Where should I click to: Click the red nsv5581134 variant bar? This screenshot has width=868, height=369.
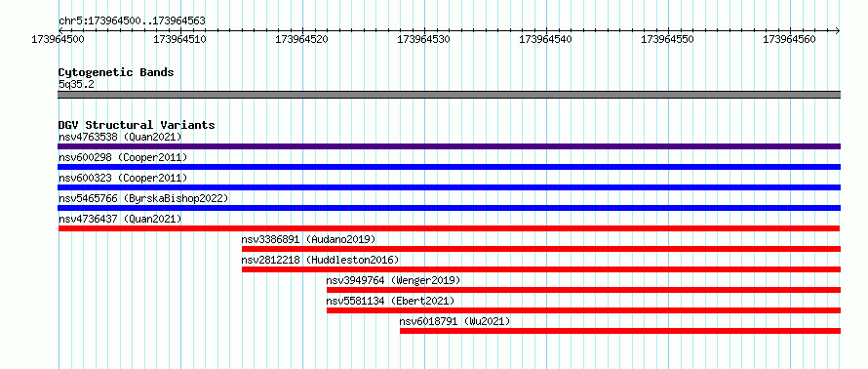[x=583, y=310]
